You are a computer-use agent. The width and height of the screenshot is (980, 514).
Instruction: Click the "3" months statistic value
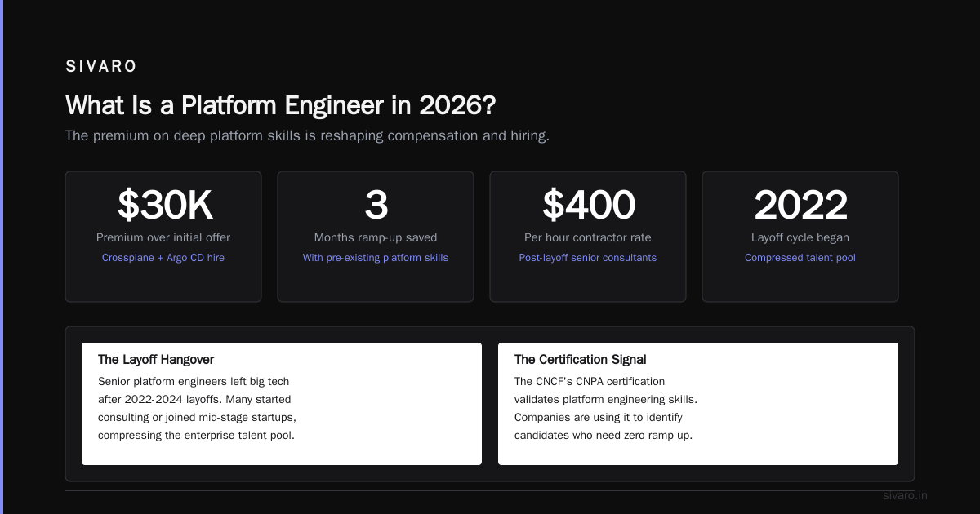tap(376, 205)
